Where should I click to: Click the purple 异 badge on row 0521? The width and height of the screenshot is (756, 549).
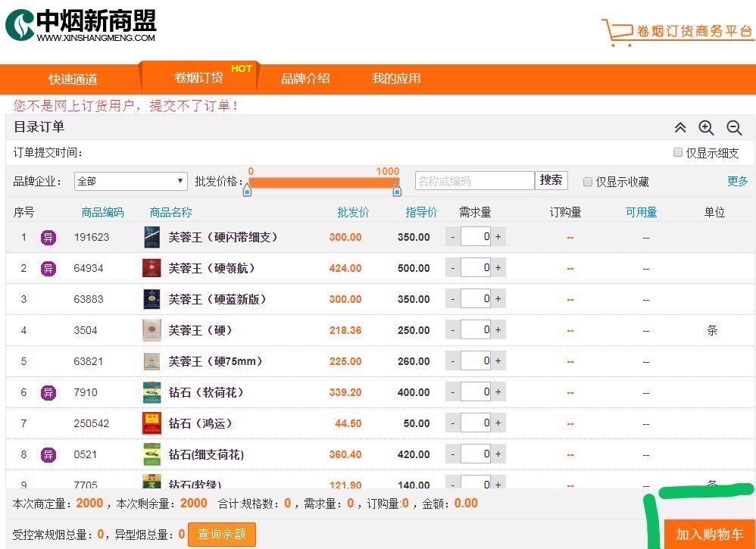point(48,454)
